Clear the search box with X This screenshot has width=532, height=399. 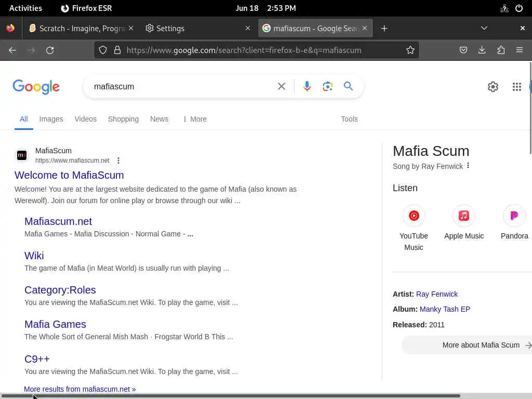281,87
